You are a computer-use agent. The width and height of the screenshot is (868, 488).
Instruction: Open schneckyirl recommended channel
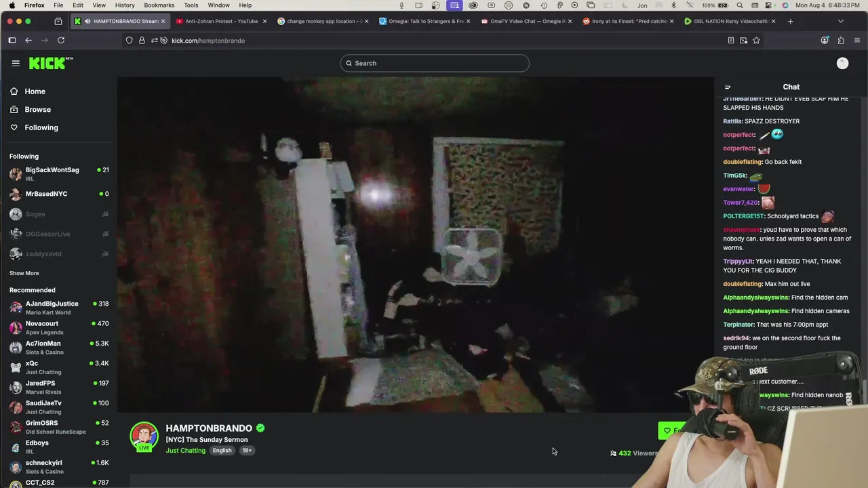[59, 466]
